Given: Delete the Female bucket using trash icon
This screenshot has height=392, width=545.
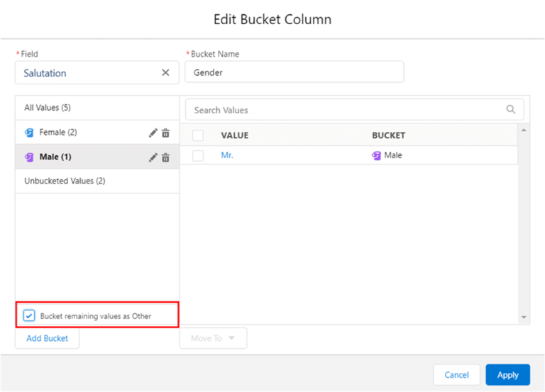Looking at the screenshot, I should click(166, 133).
